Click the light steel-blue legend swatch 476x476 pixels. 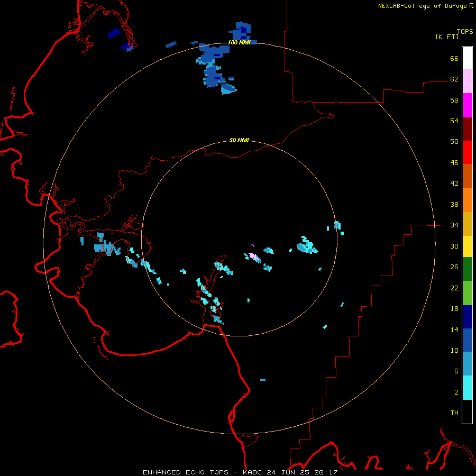click(x=467, y=364)
